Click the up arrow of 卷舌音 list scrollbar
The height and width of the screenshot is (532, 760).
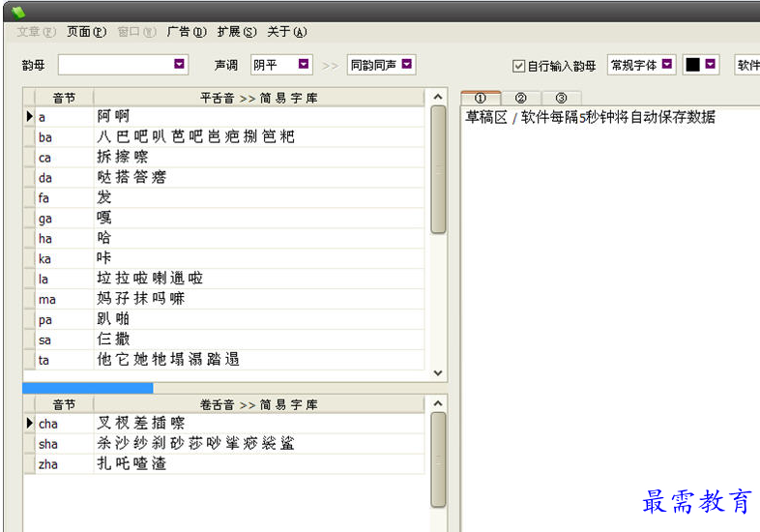[x=438, y=403]
